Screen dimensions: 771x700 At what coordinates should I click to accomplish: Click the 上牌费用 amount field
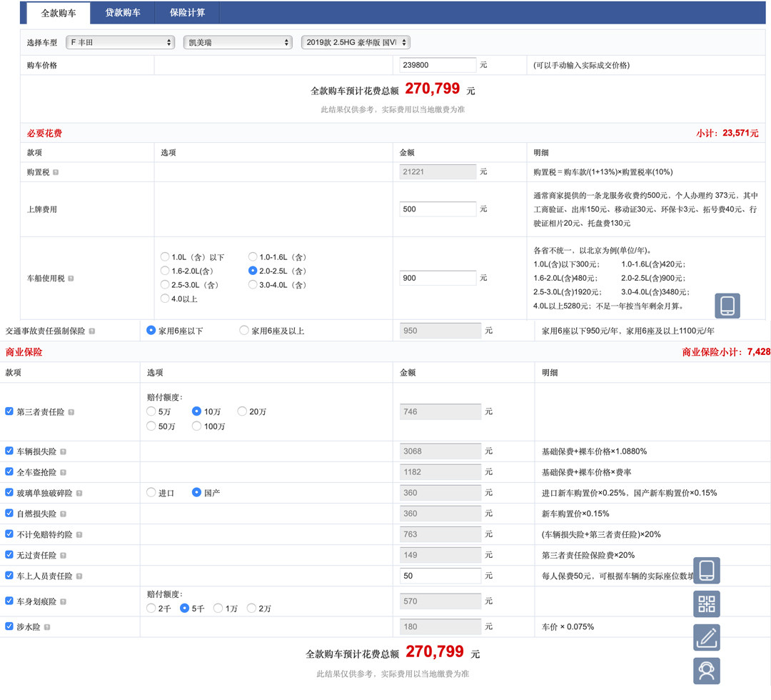point(438,209)
